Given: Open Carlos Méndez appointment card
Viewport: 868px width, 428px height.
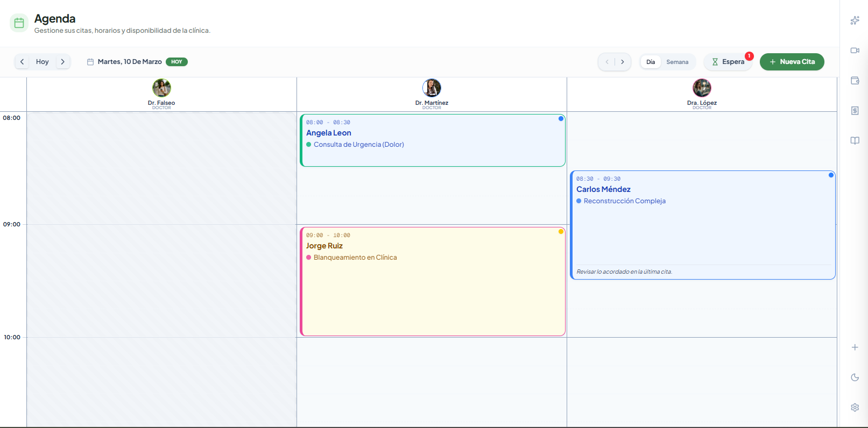Looking at the screenshot, I should click(x=703, y=225).
